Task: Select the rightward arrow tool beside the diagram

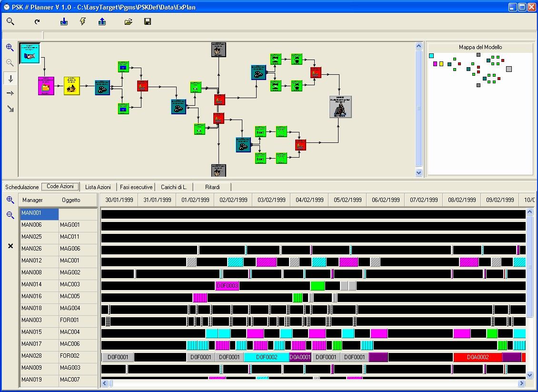Action: pos(10,93)
